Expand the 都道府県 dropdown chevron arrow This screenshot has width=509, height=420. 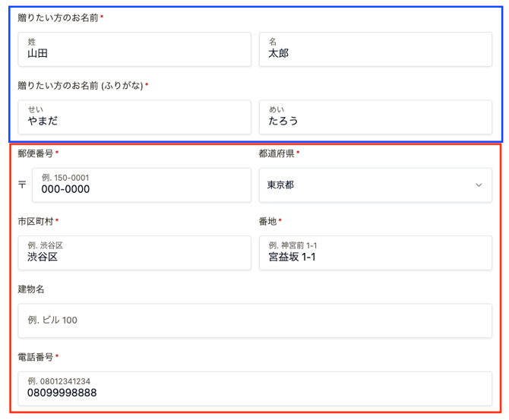pos(479,185)
